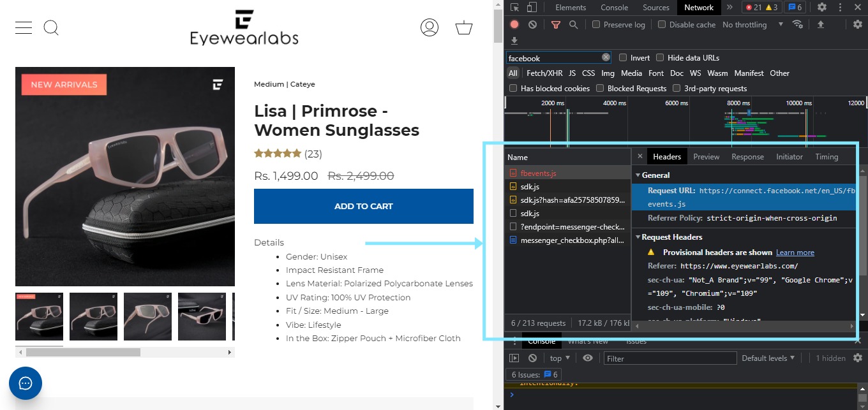The image size is (868, 410).
Task: Click the site search magnifier icon
Action: [x=51, y=27]
